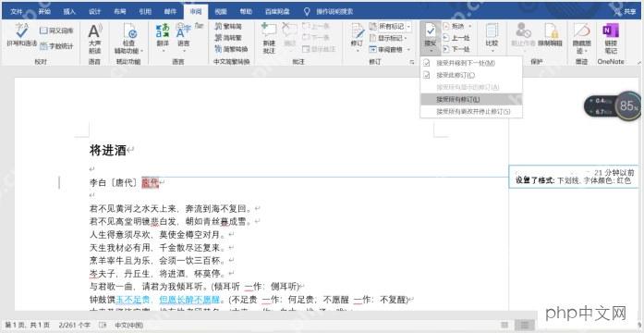Convert text with 繁转简
Image resolution: width=644 pixels, height=333 pixels.
pos(228,26)
